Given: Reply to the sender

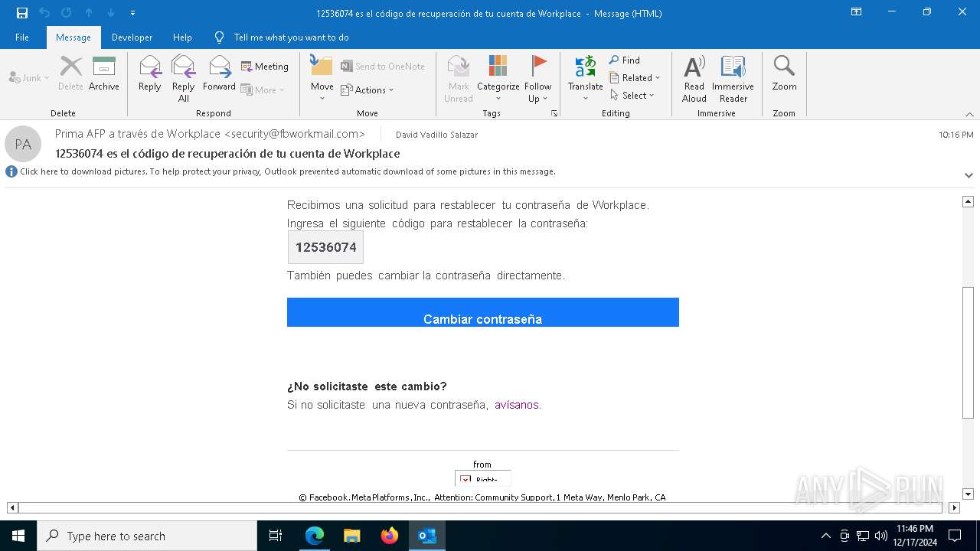Looking at the screenshot, I should [x=150, y=75].
